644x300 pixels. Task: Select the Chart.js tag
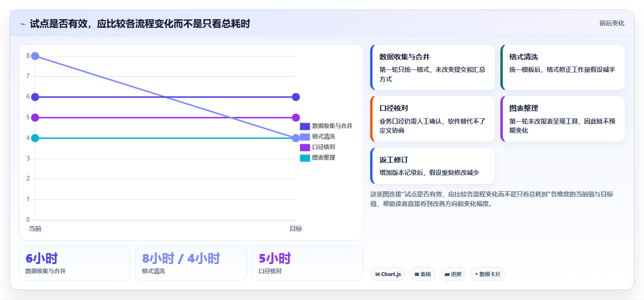[x=388, y=274]
